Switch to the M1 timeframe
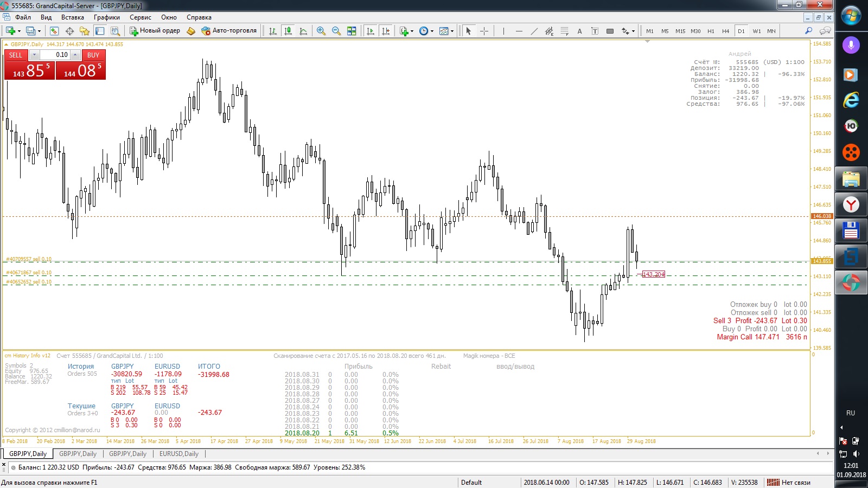868x488 pixels. 650,31
